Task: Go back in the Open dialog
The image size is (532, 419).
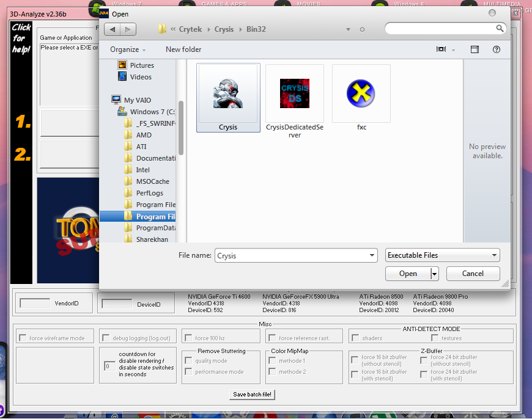Action: click(x=113, y=29)
